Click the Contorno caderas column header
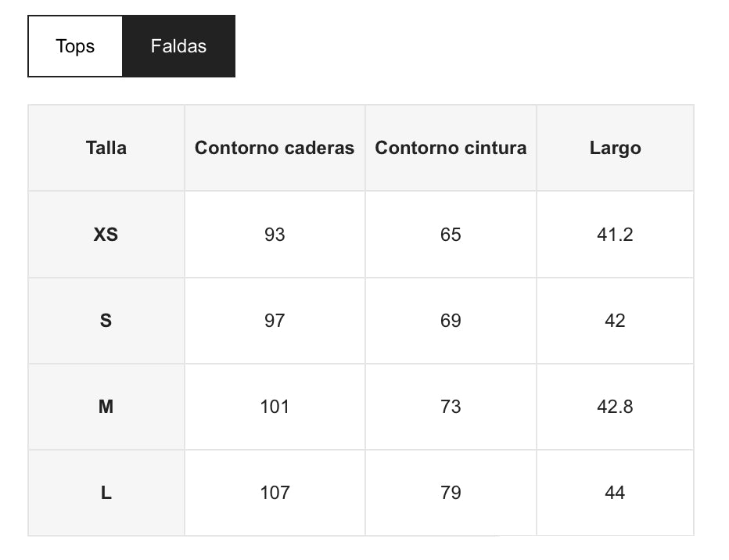The height and width of the screenshot is (560, 729). [x=275, y=148]
